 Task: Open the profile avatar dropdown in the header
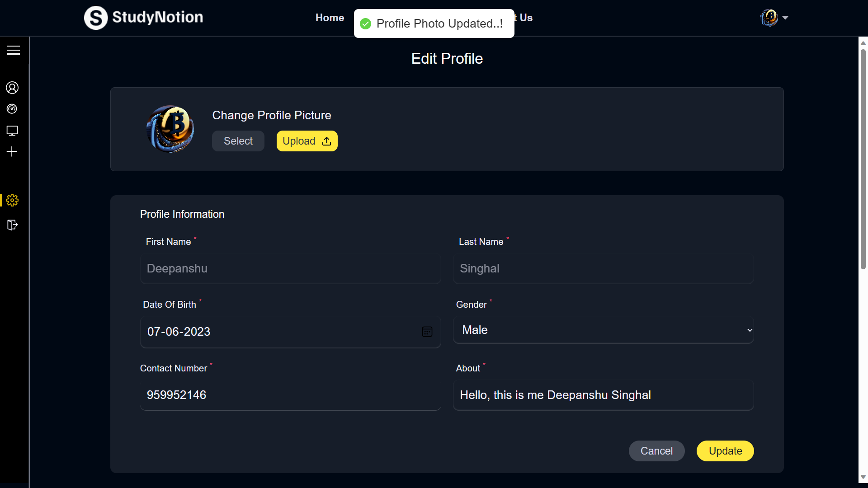click(x=769, y=18)
